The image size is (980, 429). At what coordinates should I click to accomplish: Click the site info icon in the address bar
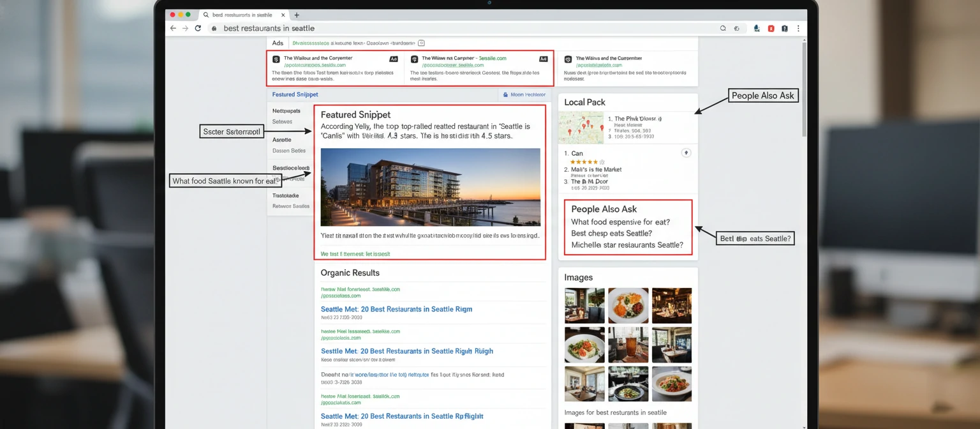(214, 28)
